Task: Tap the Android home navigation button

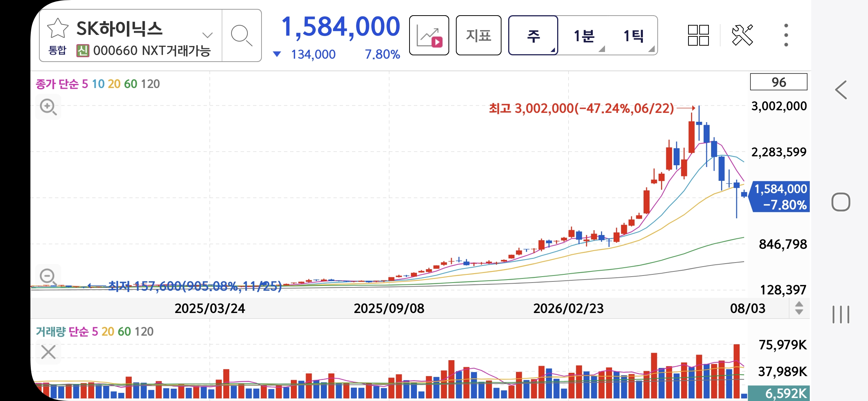Action: point(841,202)
